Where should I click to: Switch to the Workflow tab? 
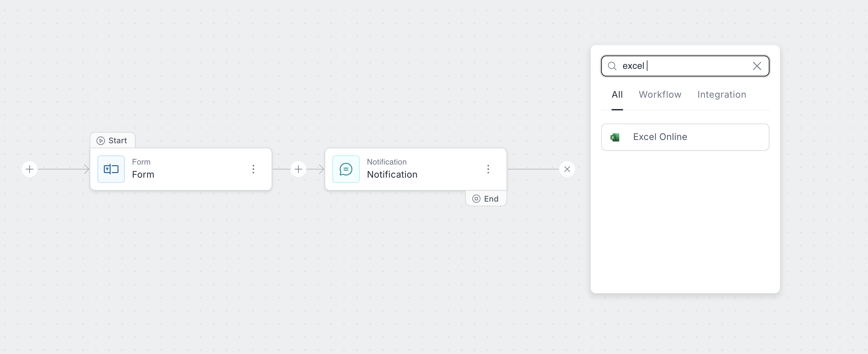point(660,95)
